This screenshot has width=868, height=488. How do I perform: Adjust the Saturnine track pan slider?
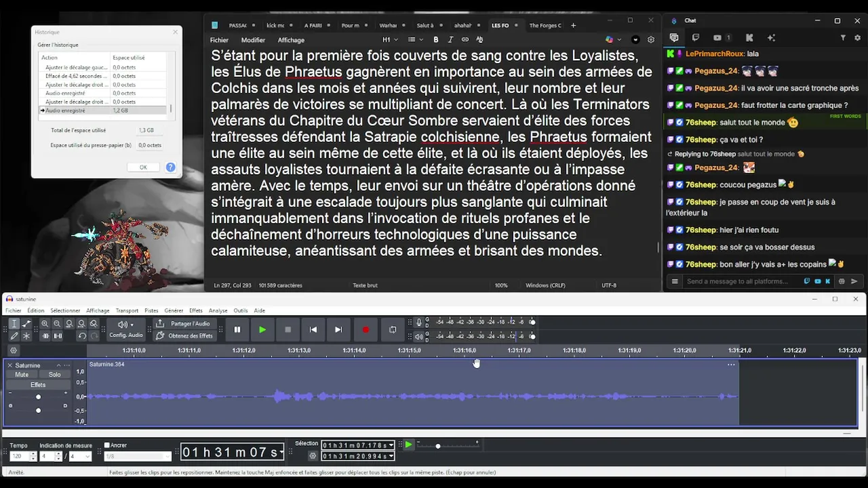point(38,410)
